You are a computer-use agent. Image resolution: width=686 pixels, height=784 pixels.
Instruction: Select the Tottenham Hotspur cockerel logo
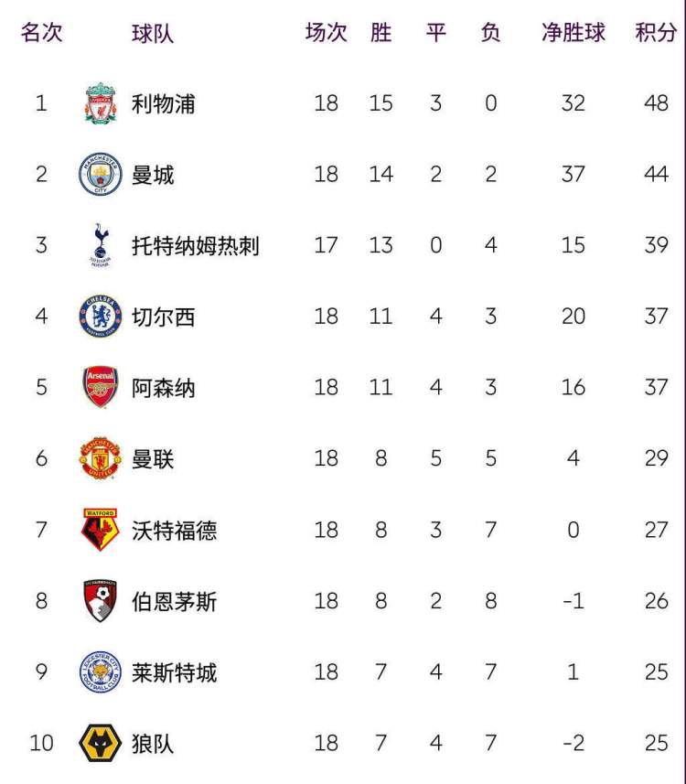coord(101,245)
